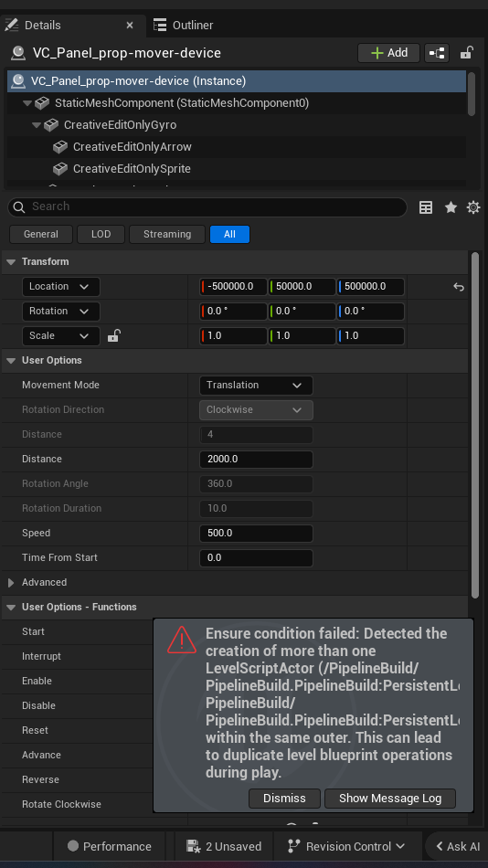
Task: Collapse the Transform section
Action: (x=11, y=262)
